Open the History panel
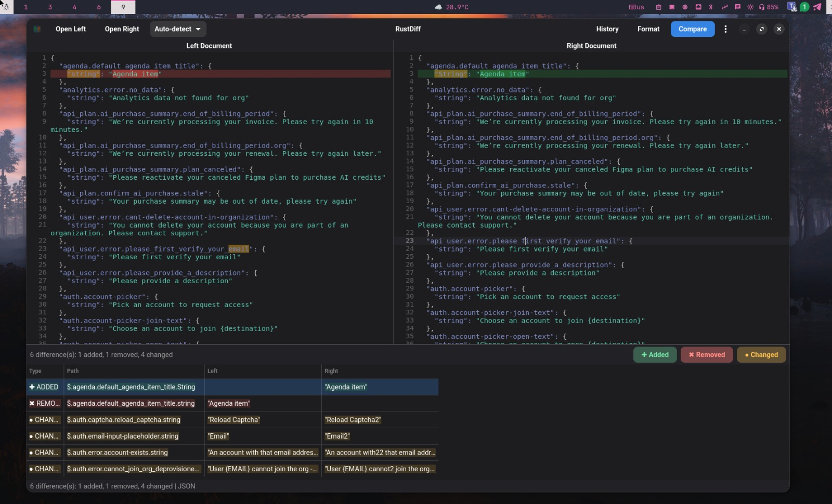This screenshot has height=504, width=832. [607, 29]
